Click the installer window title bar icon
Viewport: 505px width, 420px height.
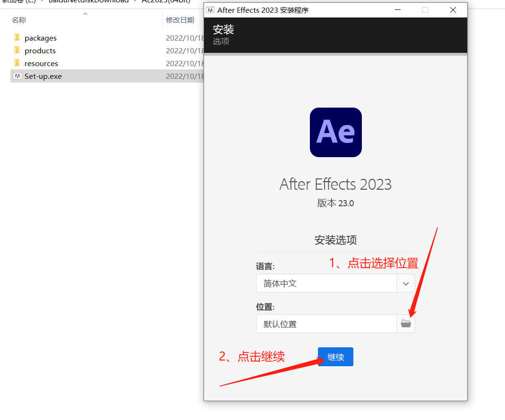click(209, 10)
